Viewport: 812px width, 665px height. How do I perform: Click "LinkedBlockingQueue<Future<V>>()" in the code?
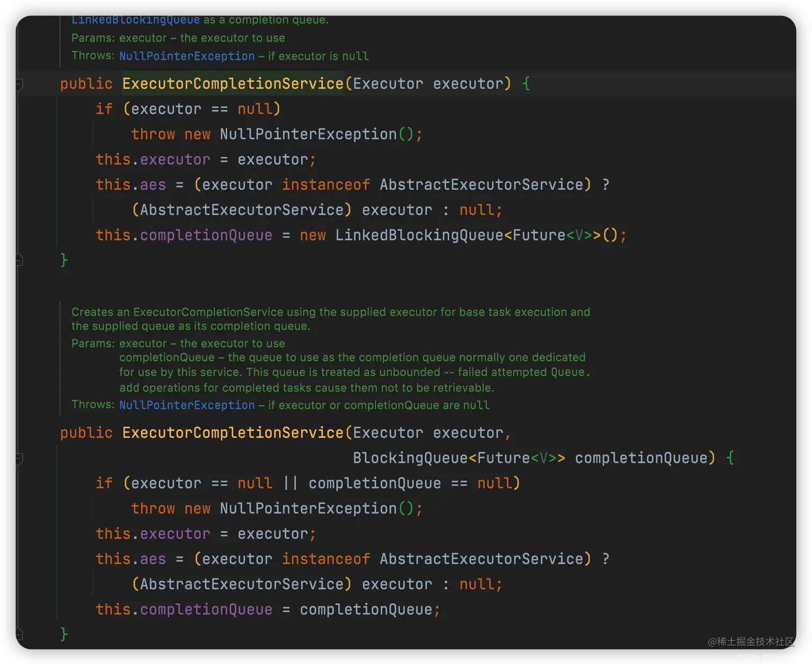point(477,235)
